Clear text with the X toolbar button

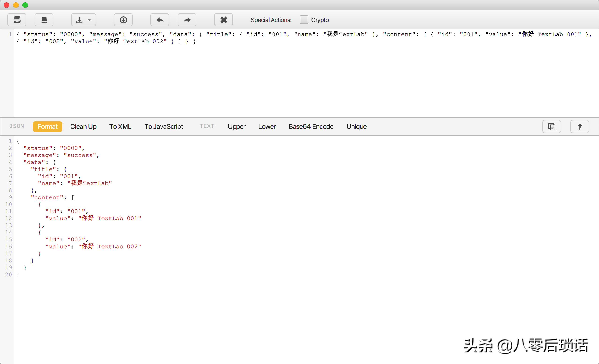tap(223, 20)
